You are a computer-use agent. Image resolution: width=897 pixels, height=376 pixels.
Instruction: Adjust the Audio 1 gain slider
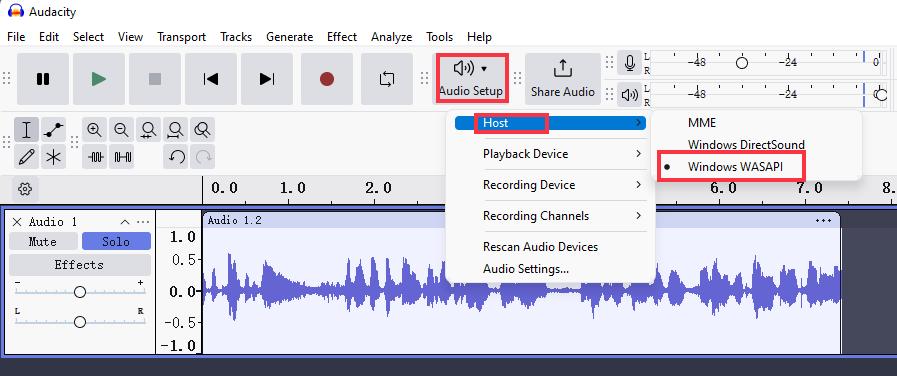[x=80, y=292]
